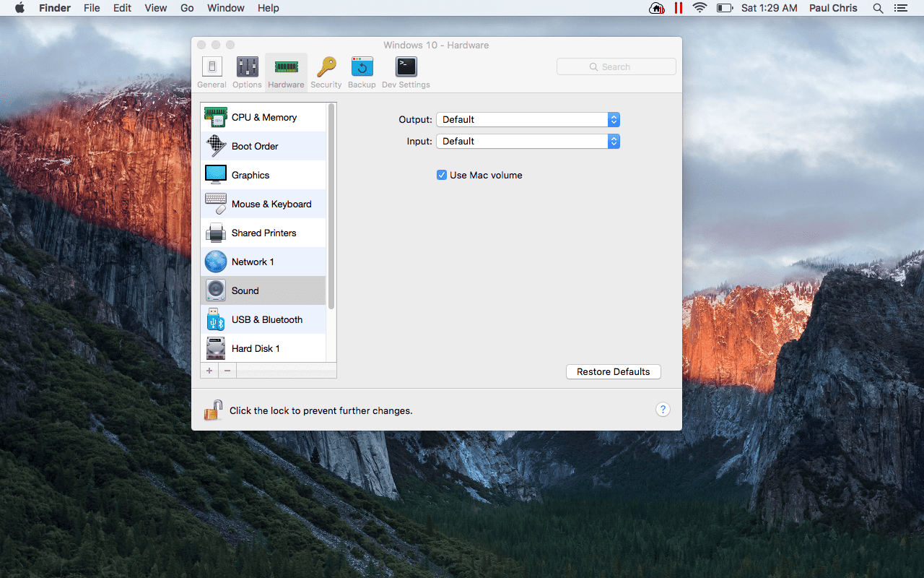Click the Paul Chris user name

point(833,8)
